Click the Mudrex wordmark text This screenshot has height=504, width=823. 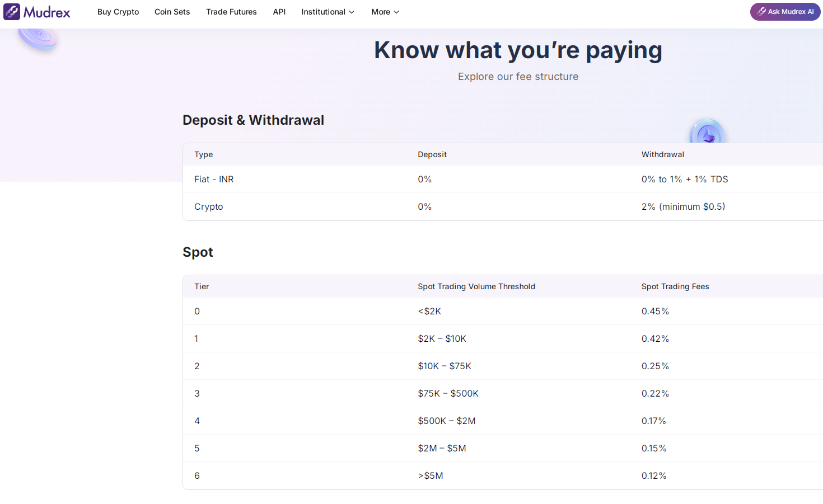[47, 12]
